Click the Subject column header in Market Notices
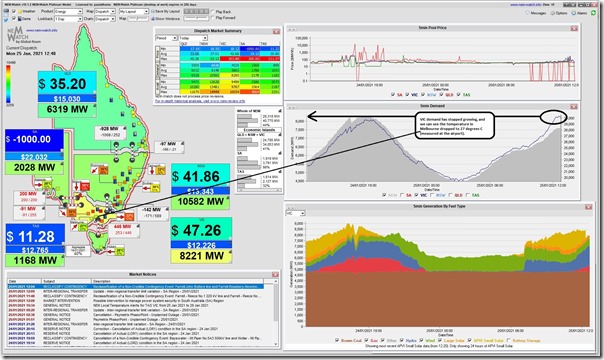The width and height of the screenshot is (604, 360). point(66,281)
